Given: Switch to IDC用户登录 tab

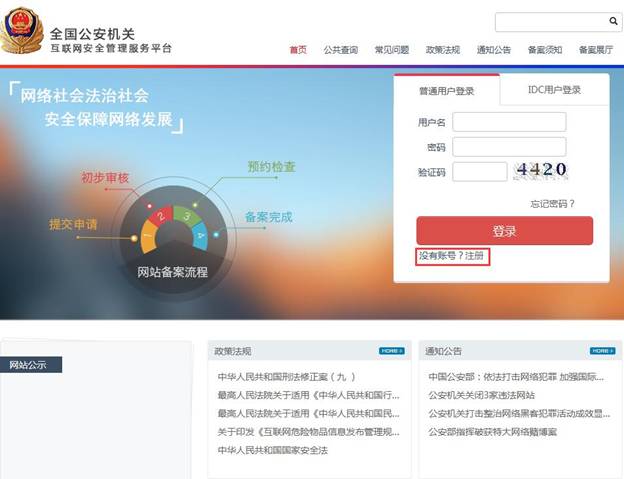Looking at the screenshot, I should click(x=554, y=90).
